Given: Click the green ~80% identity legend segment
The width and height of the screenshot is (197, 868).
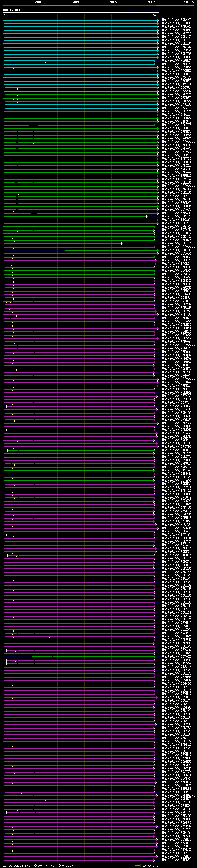Looking at the screenshot, I should (137, 6).
